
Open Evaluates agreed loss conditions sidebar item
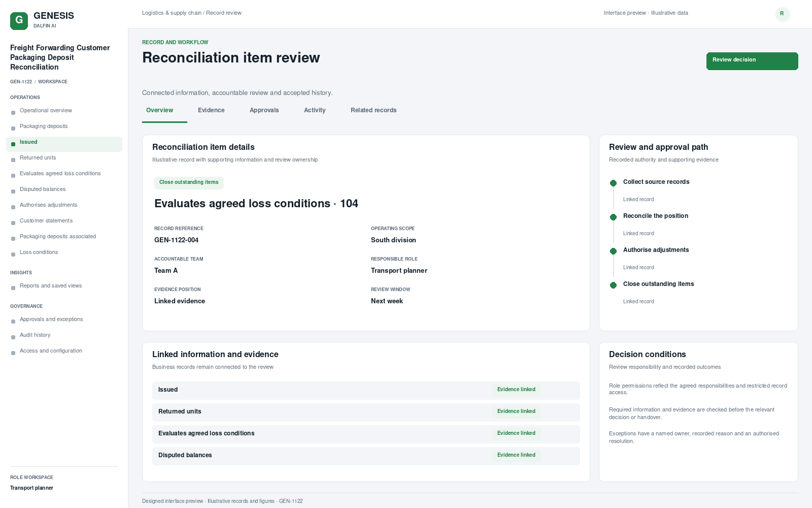coord(64,174)
